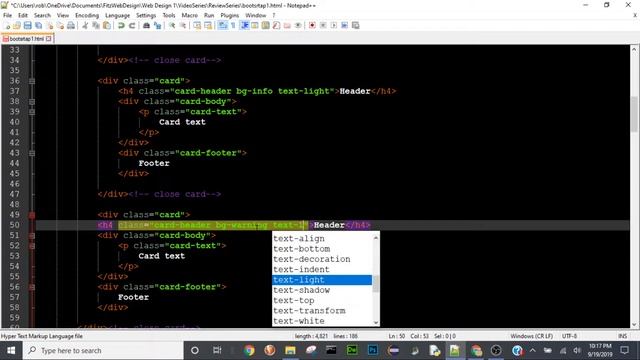
Task: Open Folder as Workspace toolbar icon
Action: [287, 26]
